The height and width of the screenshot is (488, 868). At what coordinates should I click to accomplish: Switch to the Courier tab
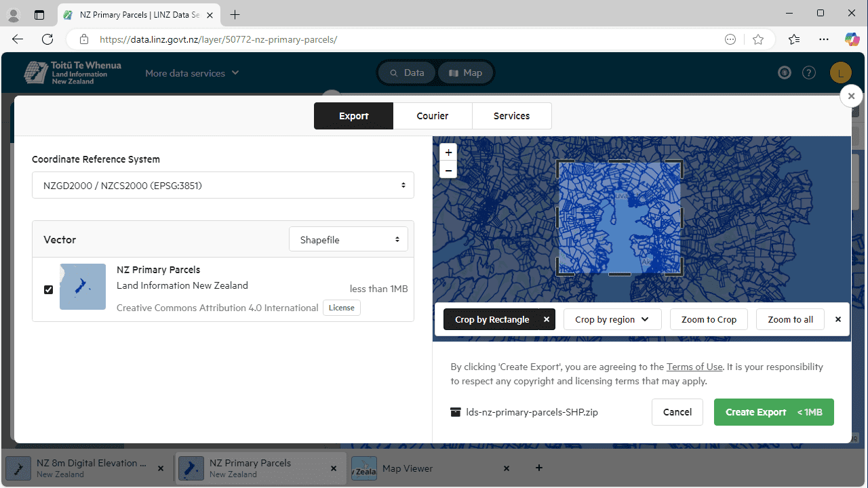(432, 116)
